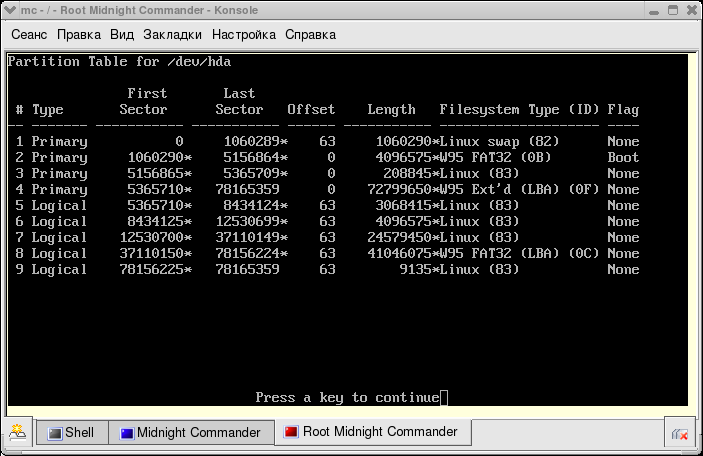Minimize the Konsole window
The height and width of the screenshot is (456, 703).
coord(654,11)
